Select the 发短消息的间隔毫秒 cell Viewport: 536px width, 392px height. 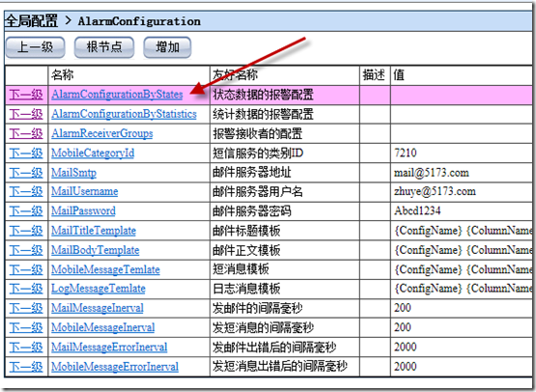click(284, 327)
